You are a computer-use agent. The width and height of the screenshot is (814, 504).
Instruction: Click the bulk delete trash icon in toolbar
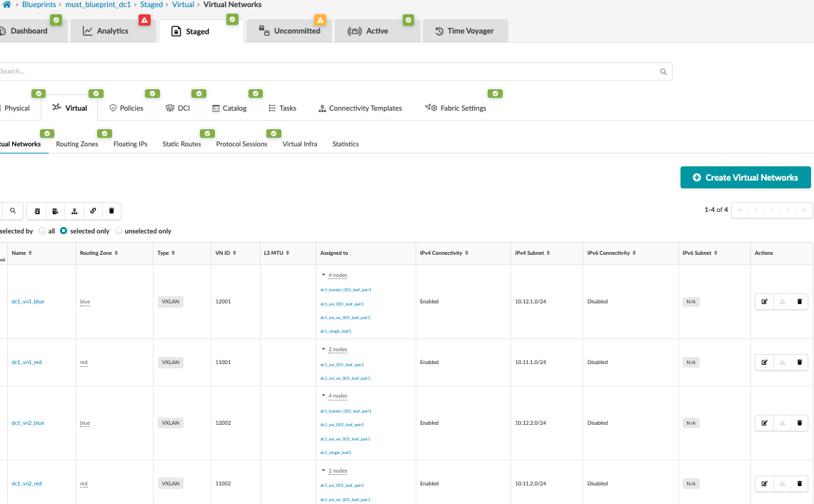[111, 211]
